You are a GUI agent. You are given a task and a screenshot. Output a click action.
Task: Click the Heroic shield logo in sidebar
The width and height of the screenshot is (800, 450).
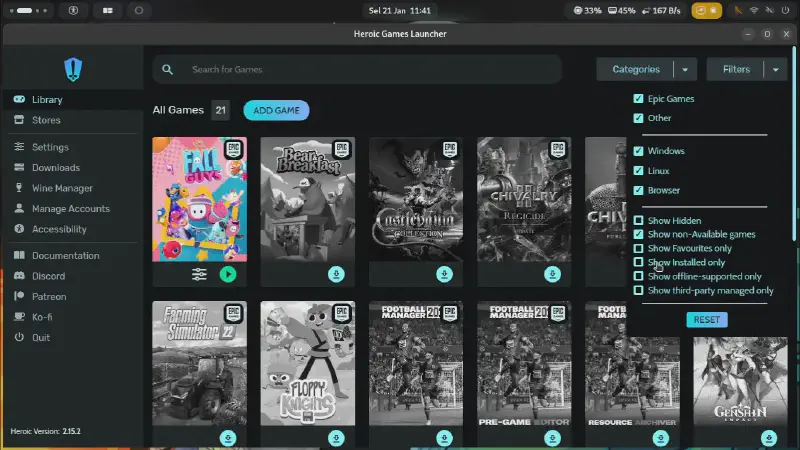pos(73,69)
